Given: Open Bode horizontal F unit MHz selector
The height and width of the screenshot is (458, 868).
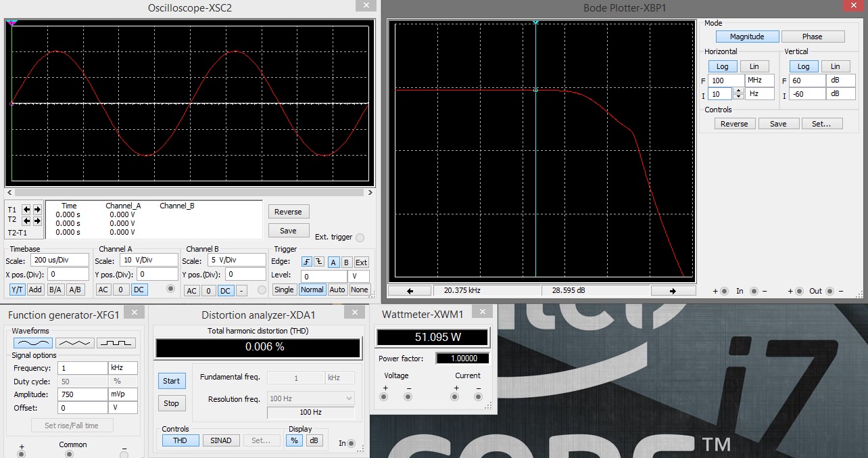Looking at the screenshot, I should pyautogui.click(x=760, y=81).
